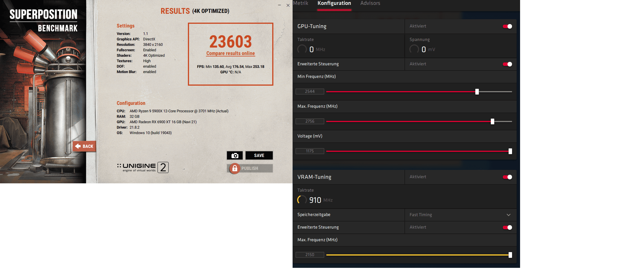Close the Superposition Benchmark window

(x=288, y=5)
